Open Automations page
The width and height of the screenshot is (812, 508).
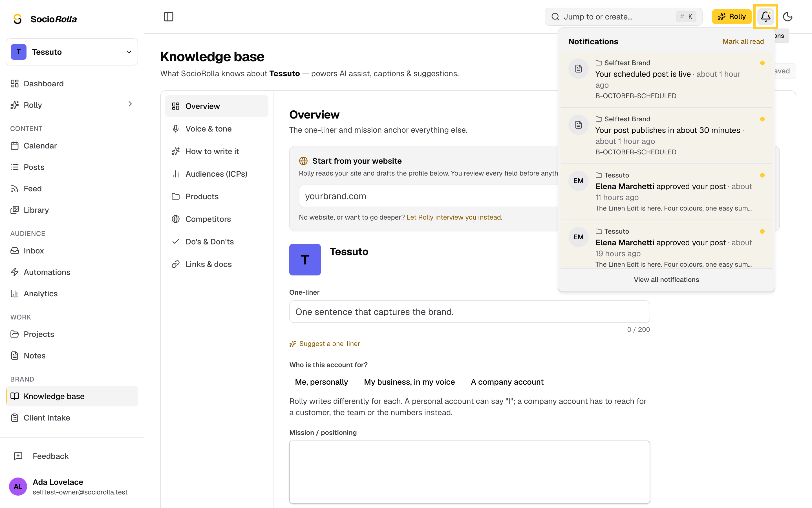click(x=72, y=272)
